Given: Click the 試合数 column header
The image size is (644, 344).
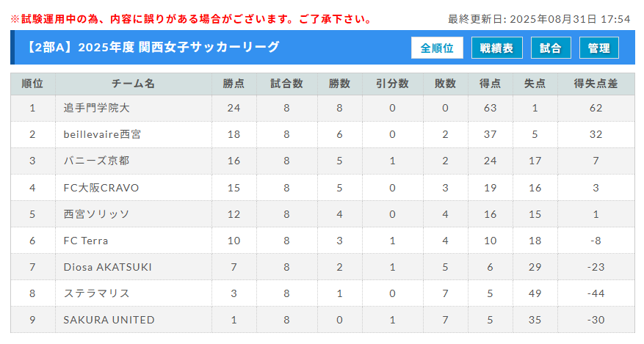Looking at the screenshot, I should (x=286, y=84).
